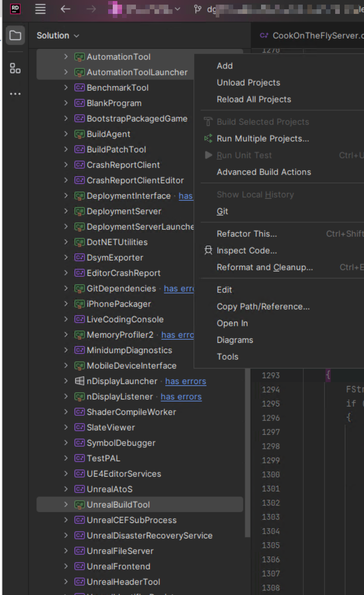The image size is (364, 595).
Task: Expand the nDisplayListener tree node
Action: pos(66,396)
